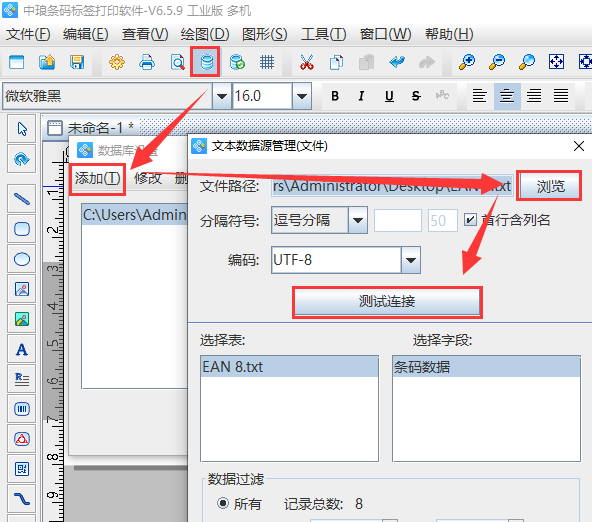This screenshot has width=592, height=522.
Task: Open the 绘图(D) menu
Action: tap(205, 34)
